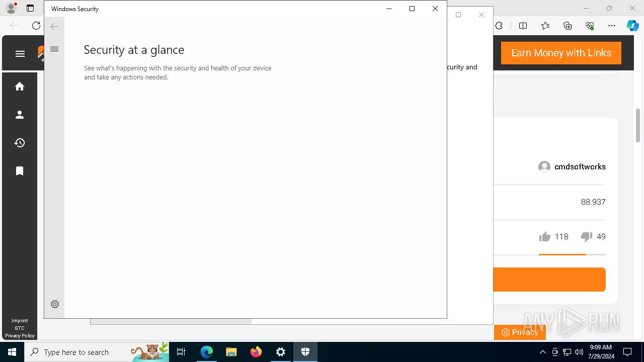Click the Edge page vertical scrollbar
This screenshot has width=644, height=362.
638,125
